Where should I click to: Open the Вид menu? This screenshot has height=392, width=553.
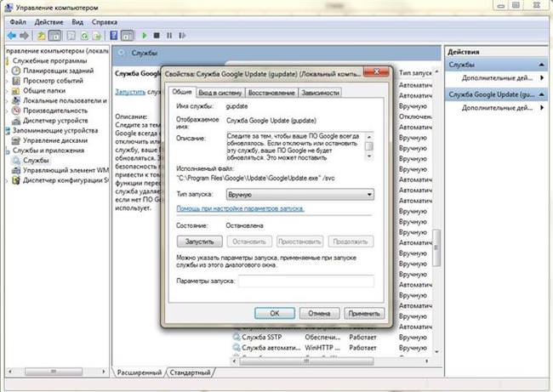[77, 22]
